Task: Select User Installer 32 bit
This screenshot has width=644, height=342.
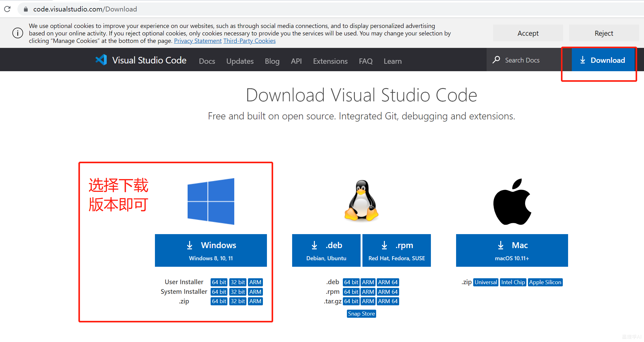Action: pos(238,282)
